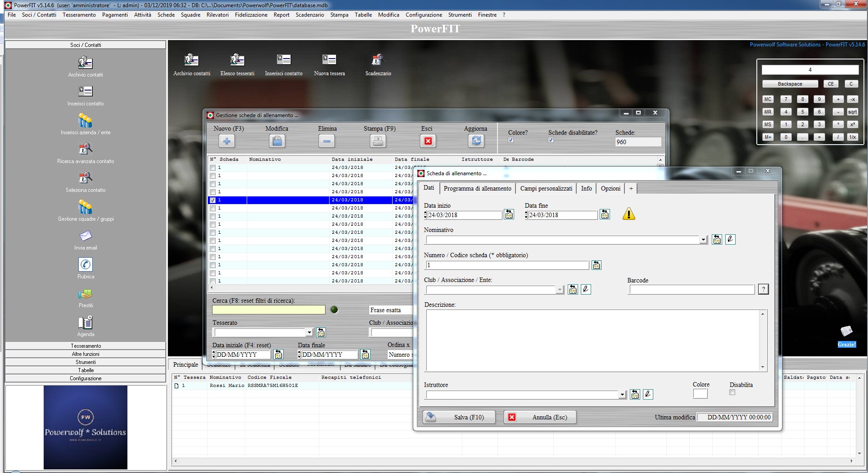Screen dimensions: 868x473
Task: Open Gestione squadre / gruppi
Action: (86, 207)
